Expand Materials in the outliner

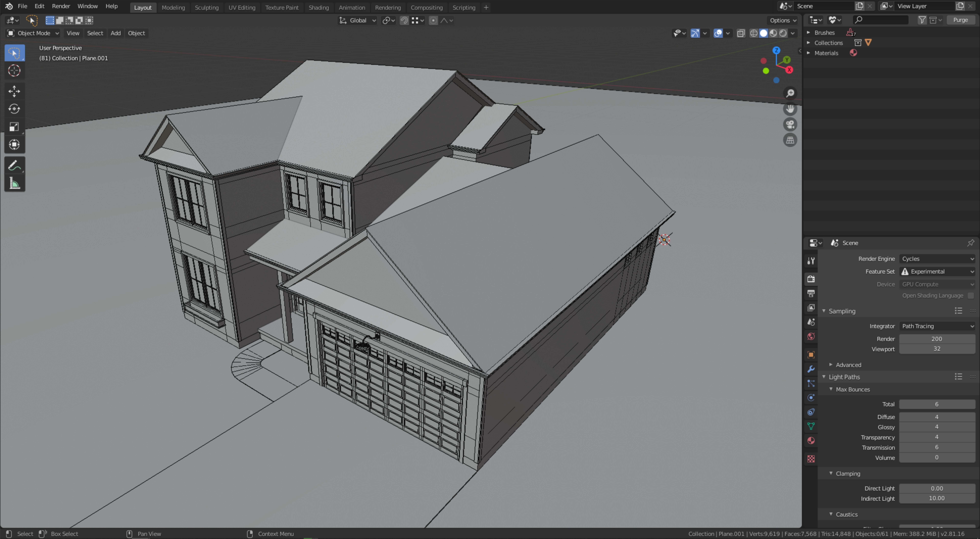[808, 53]
